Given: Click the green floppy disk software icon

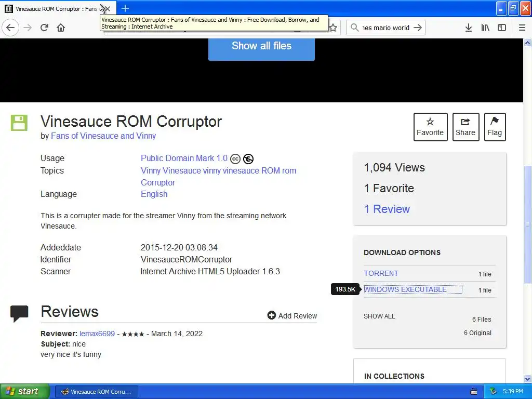Looking at the screenshot, I should [x=19, y=123].
